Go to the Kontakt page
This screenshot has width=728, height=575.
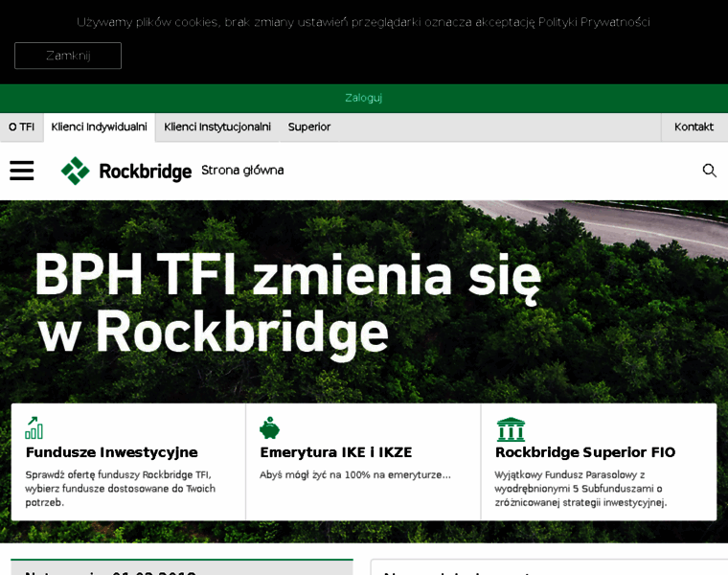point(694,126)
